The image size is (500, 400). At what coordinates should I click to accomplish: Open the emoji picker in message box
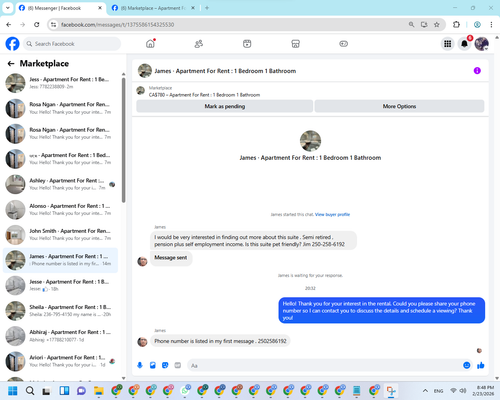(x=467, y=365)
